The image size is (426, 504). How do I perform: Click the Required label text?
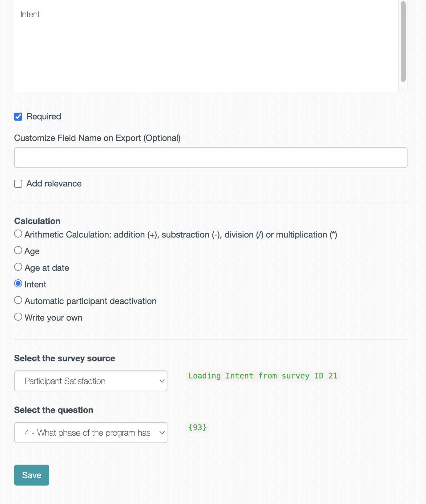coord(44,117)
